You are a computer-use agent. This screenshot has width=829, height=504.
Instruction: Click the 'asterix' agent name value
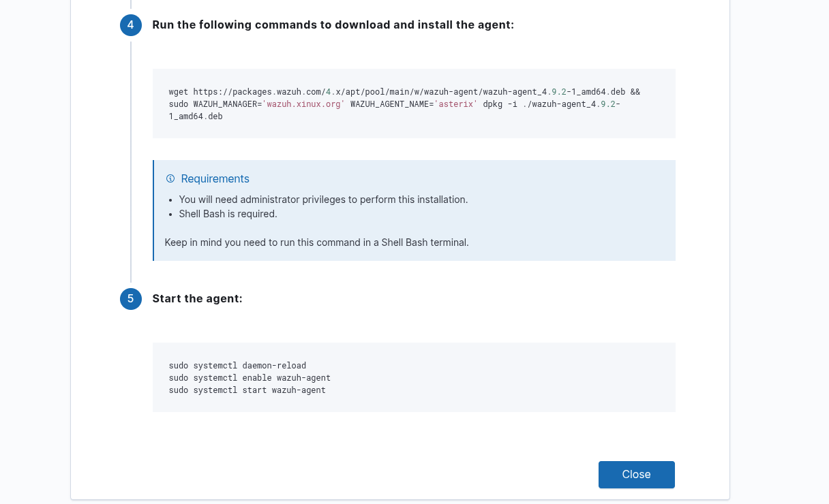(456, 104)
